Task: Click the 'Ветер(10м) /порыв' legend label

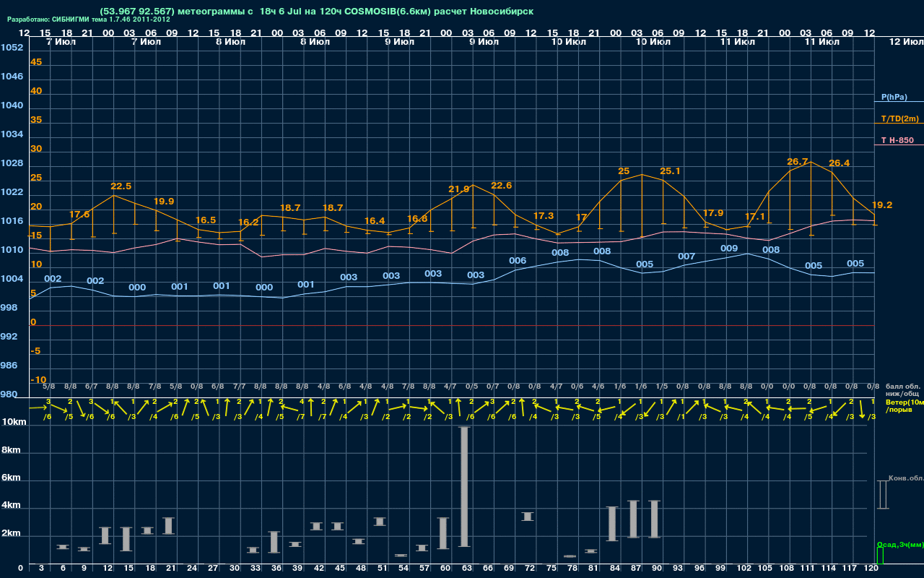Action: pos(904,405)
